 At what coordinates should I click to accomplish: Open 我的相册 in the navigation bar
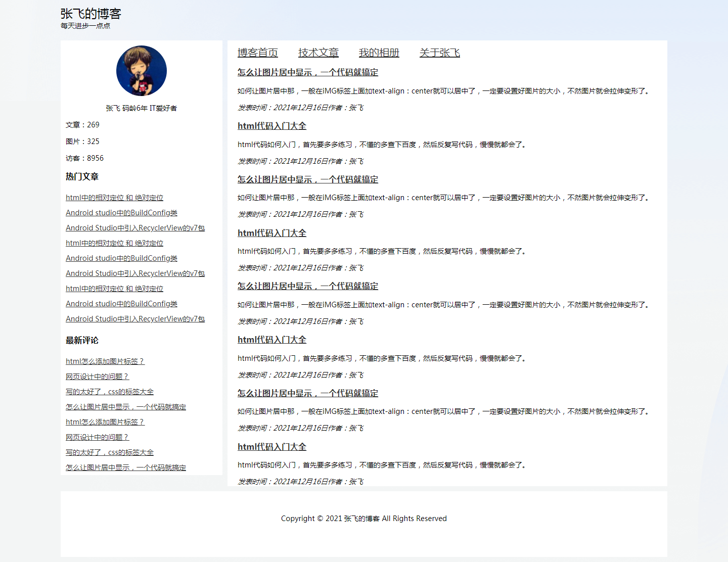[379, 53]
